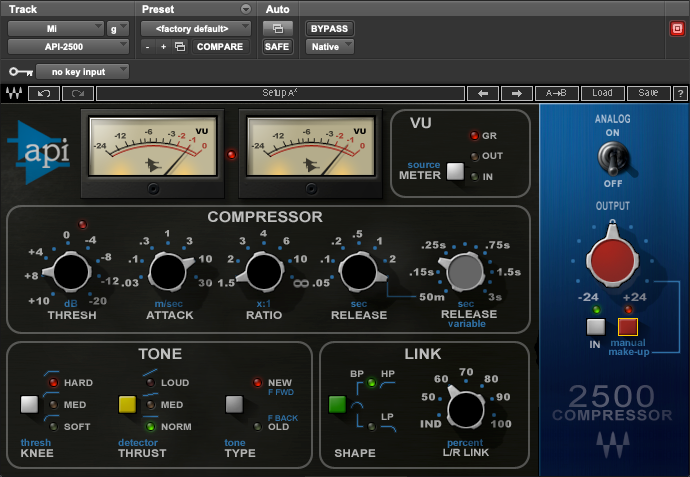Click the right VU meter display
690x477 pixels.
[x=311, y=146]
